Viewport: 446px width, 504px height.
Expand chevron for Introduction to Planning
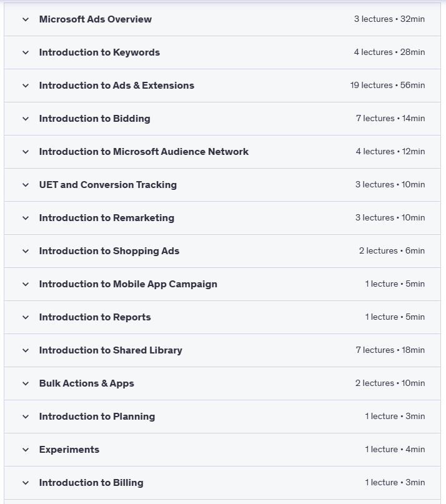coord(26,417)
